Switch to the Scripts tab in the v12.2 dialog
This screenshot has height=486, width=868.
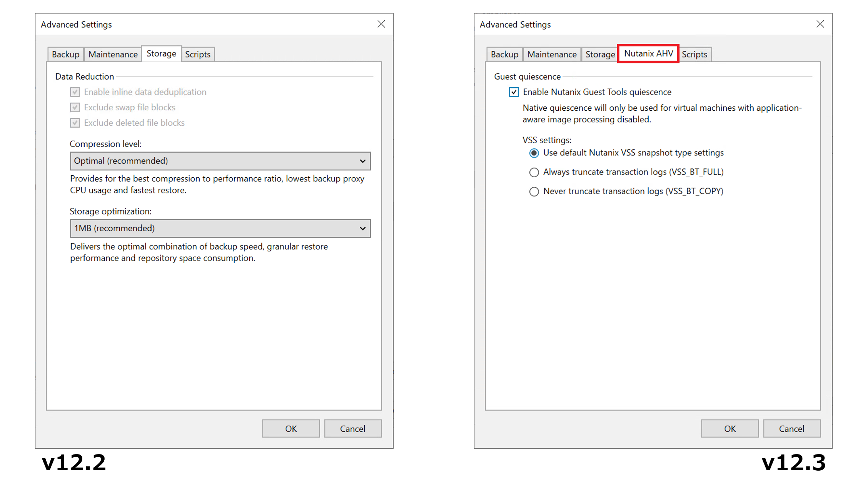(198, 54)
